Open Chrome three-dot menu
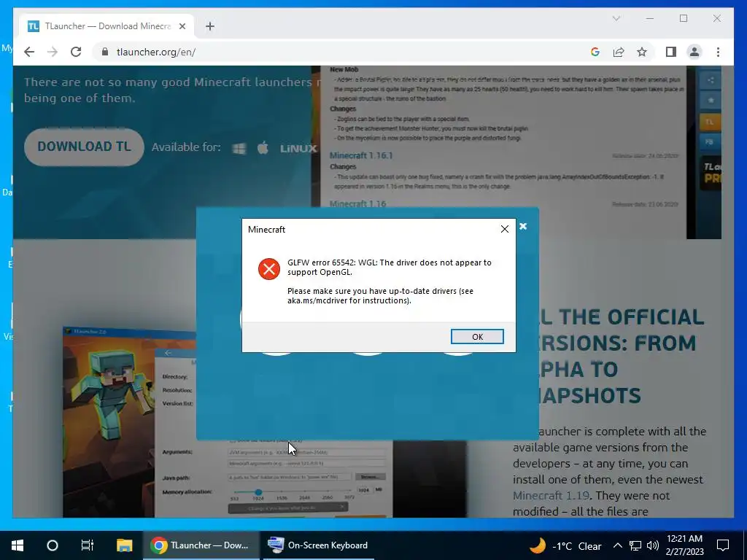 tap(718, 52)
